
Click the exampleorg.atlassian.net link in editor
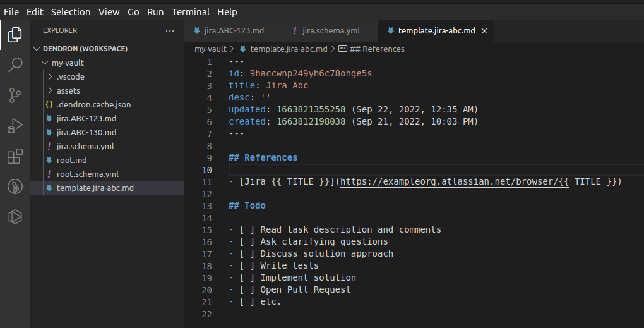pos(455,181)
